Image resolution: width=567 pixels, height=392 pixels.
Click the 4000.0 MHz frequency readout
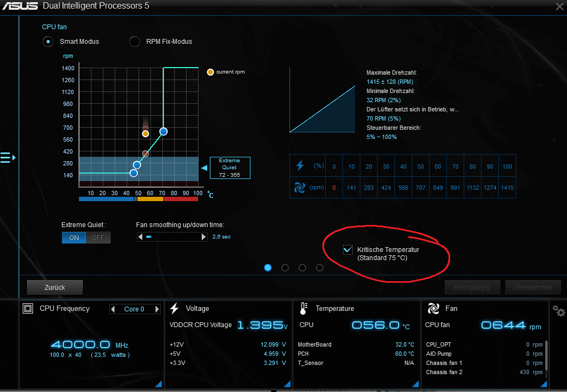tap(90, 344)
